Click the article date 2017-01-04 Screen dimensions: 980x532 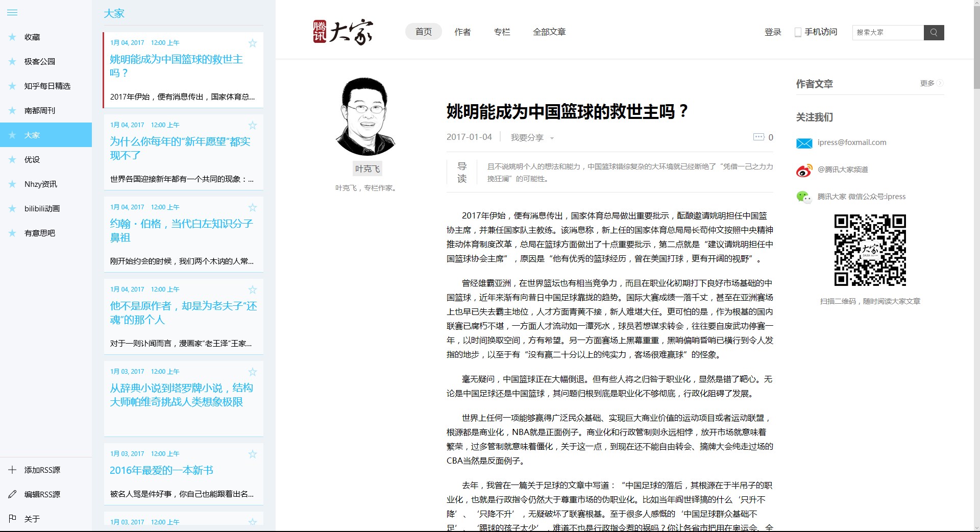point(469,137)
